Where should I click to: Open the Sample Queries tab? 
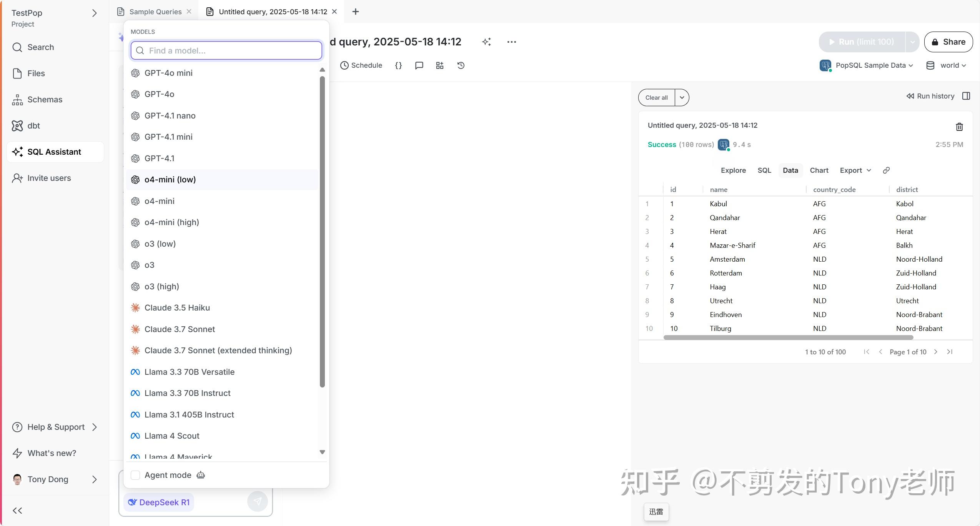click(155, 12)
